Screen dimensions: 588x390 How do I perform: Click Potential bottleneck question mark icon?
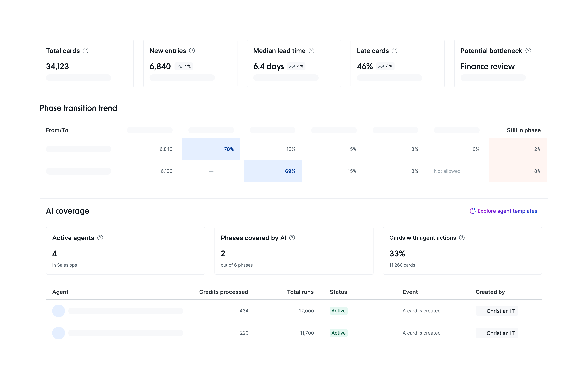coord(528,51)
